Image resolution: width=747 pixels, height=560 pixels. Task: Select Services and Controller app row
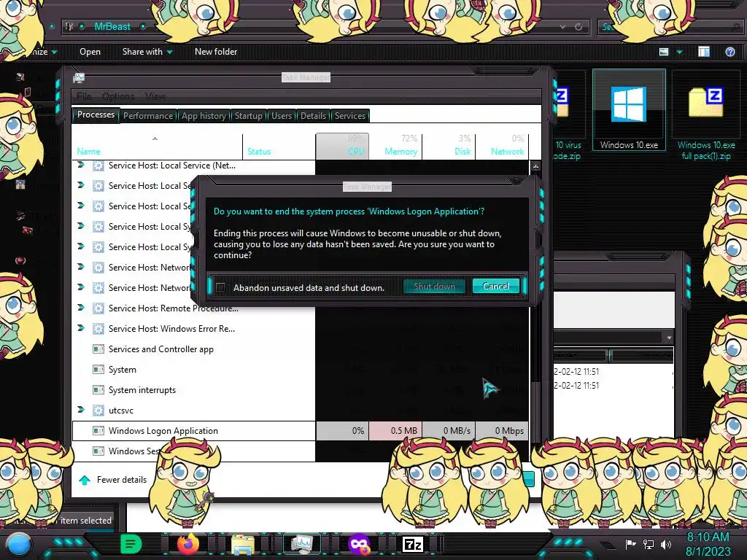(300, 349)
